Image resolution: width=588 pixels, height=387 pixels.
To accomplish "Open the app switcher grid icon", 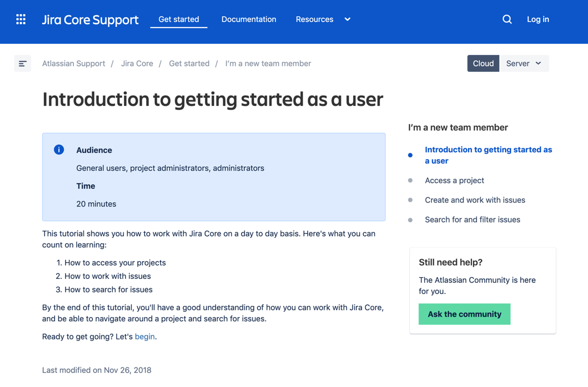I will pyautogui.click(x=21, y=19).
